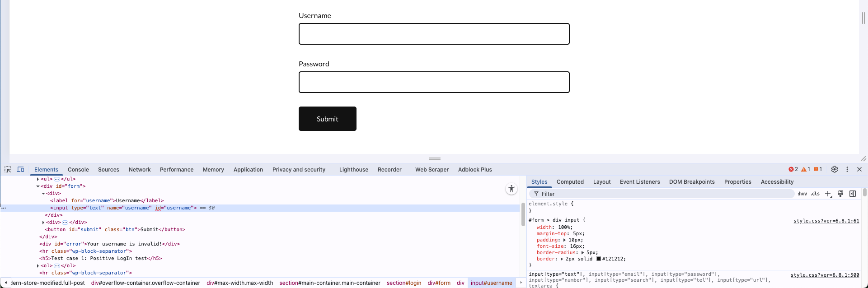
Task: Open the Accessibility pane tab
Action: [777, 182]
